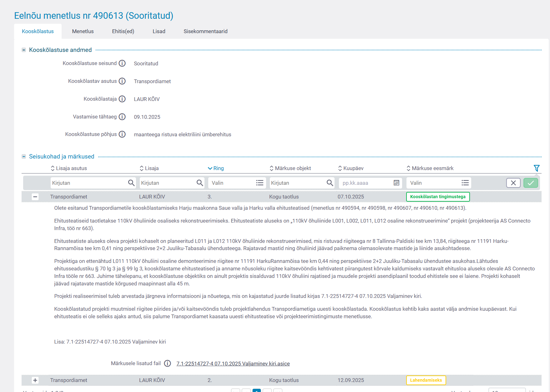Click info icon next to Vastamise tähtaeg
Screen dimensions: 550x392
(122, 117)
